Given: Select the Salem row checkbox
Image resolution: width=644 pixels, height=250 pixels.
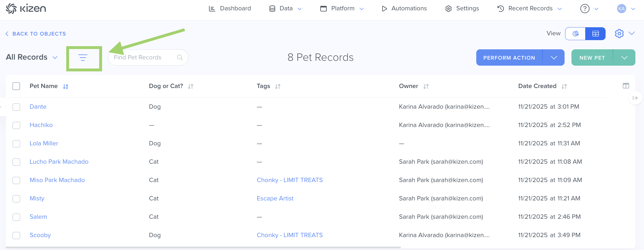Looking at the screenshot, I should click(x=16, y=217).
